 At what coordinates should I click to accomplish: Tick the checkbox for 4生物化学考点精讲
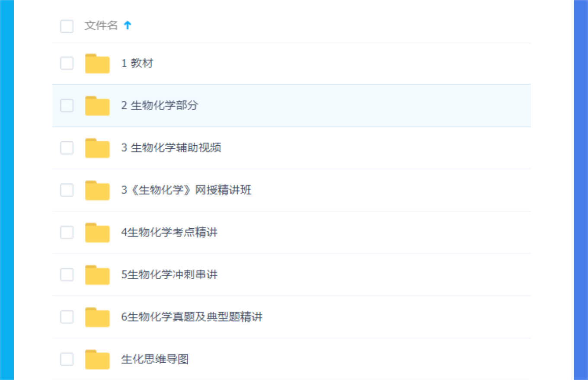click(x=67, y=233)
